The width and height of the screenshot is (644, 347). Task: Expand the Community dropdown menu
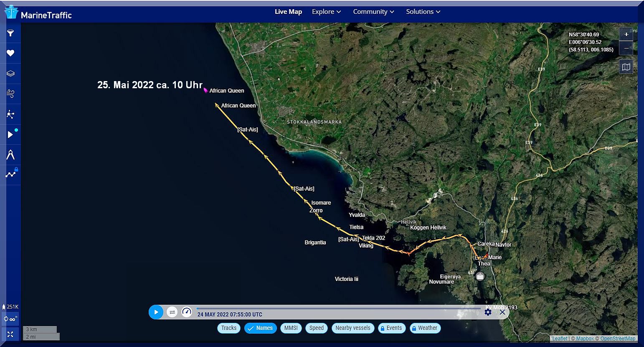point(373,12)
